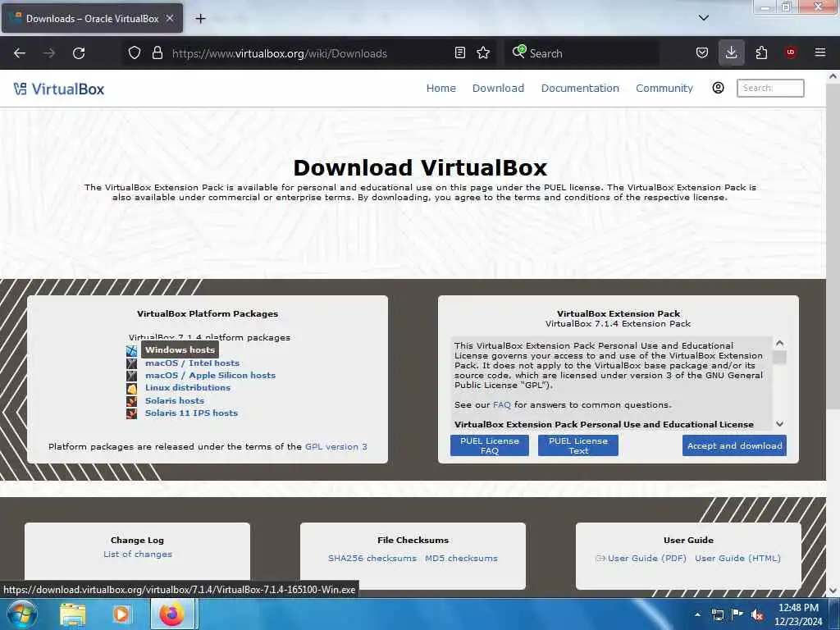Toggle reader view icon in address bar
This screenshot has height=630, width=840.
click(459, 52)
